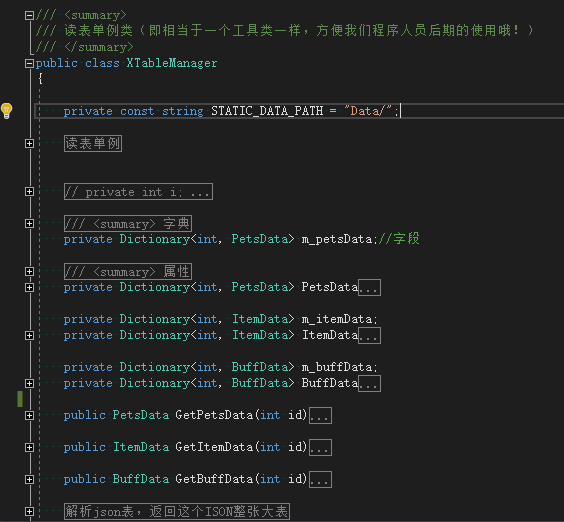
Task: Click the "Data/" string literal
Action: tap(368, 111)
